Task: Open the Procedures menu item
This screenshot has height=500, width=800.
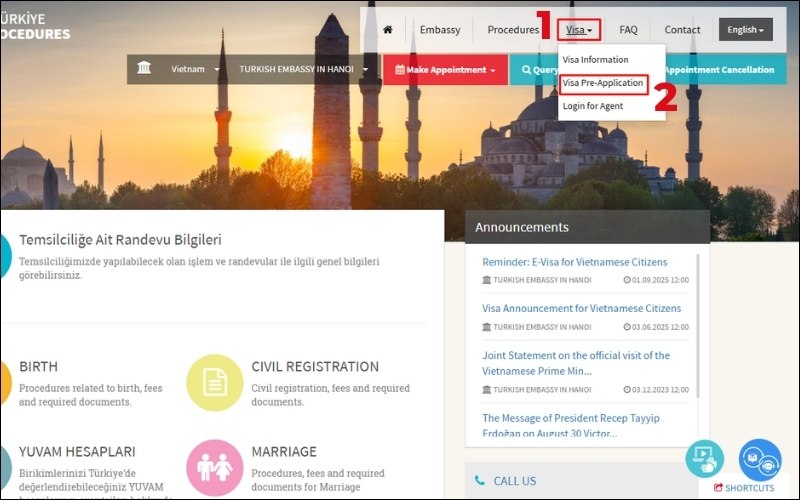Action: (513, 30)
